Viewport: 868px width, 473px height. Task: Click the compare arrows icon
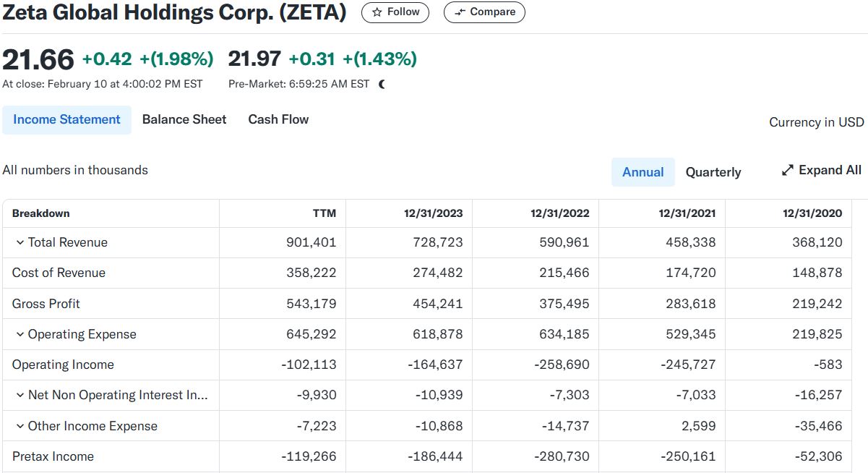click(x=460, y=12)
